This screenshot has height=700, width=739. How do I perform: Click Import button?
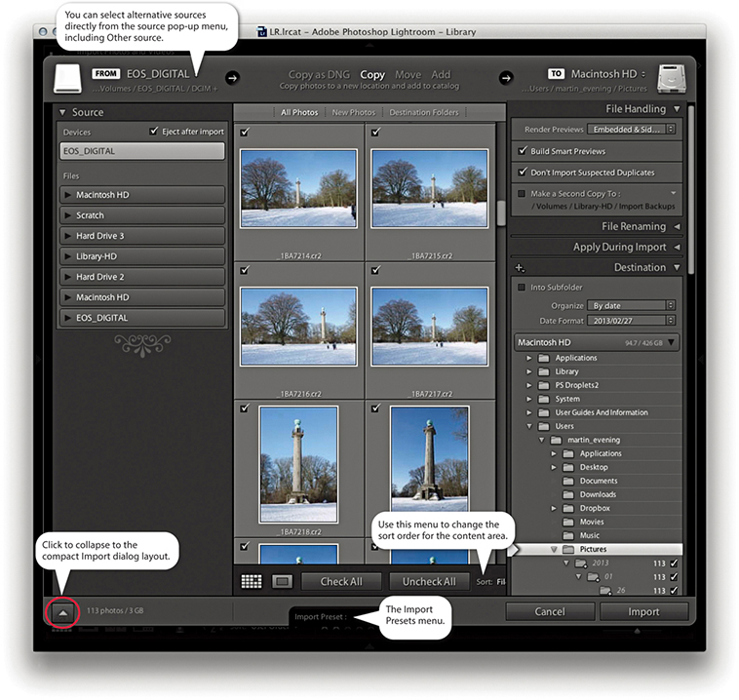[643, 611]
